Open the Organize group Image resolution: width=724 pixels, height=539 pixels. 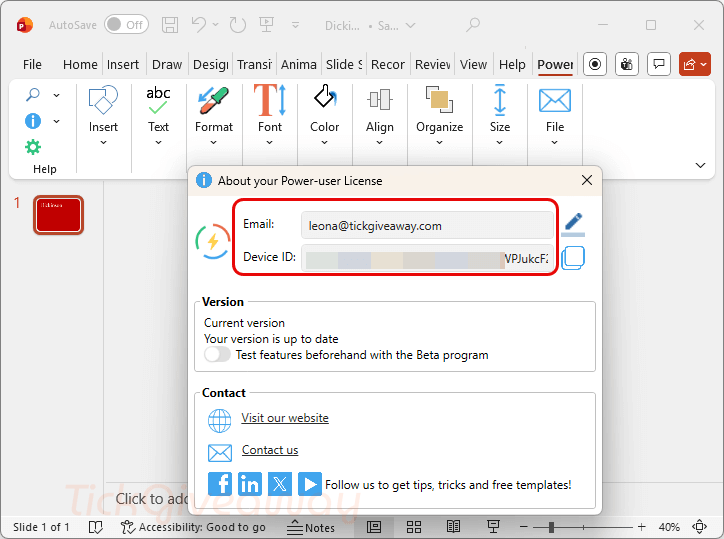(x=440, y=115)
